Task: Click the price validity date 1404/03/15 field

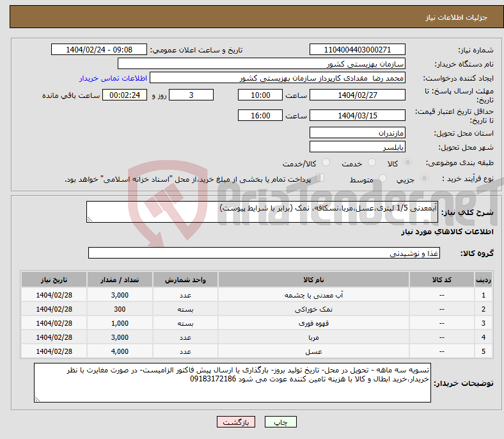Action: (357, 115)
